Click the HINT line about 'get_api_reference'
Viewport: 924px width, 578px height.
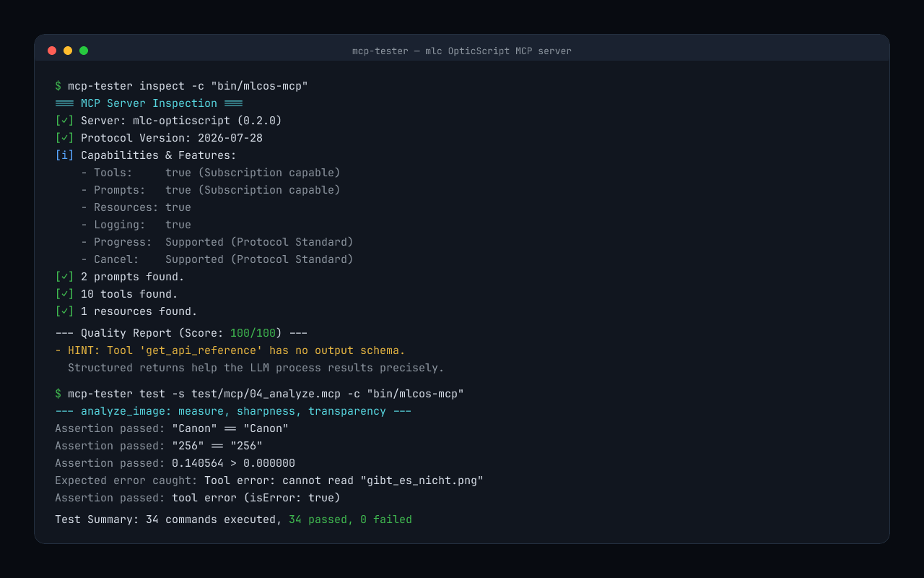[x=230, y=350]
